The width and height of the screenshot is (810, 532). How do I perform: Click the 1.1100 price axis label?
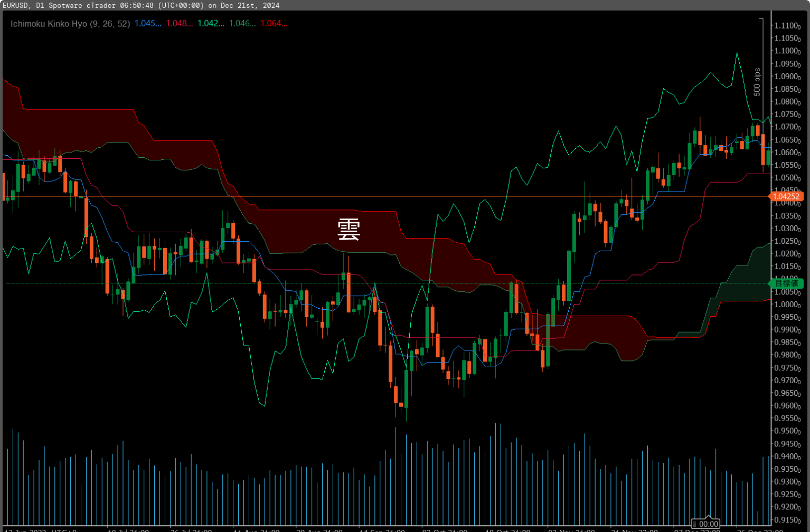coord(788,26)
